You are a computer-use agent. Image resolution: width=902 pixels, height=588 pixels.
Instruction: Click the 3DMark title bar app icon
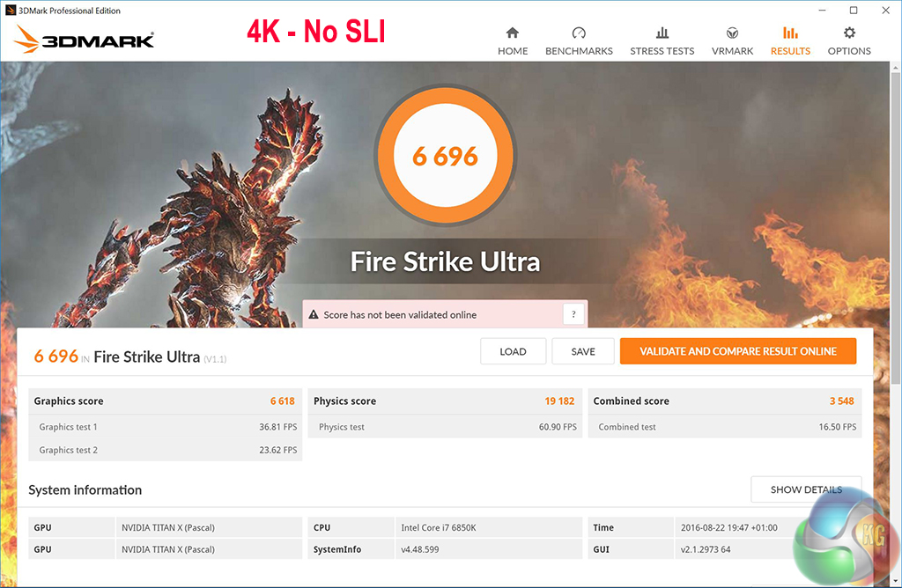pyautogui.click(x=10, y=11)
